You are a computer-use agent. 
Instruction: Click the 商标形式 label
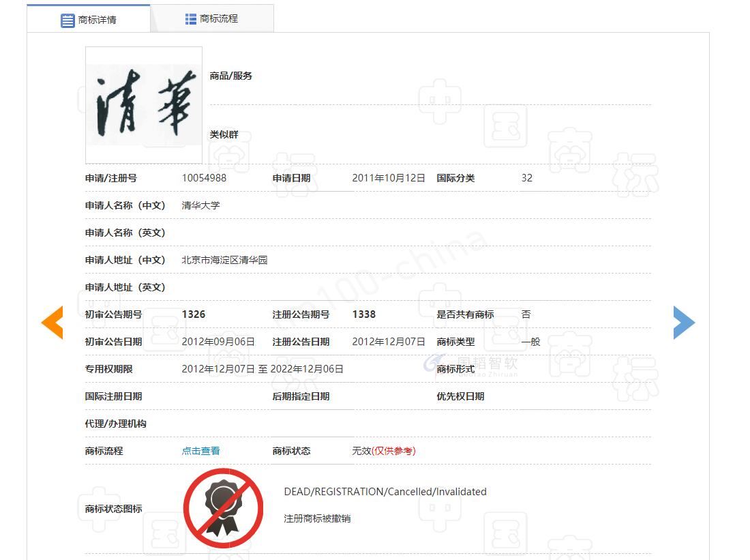pyautogui.click(x=455, y=369)
